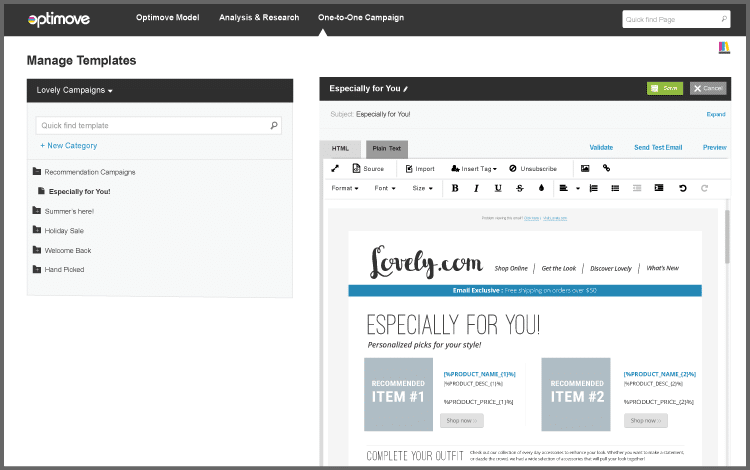Open the Source code view
750x470 pixels.
[x=368, y=168]
